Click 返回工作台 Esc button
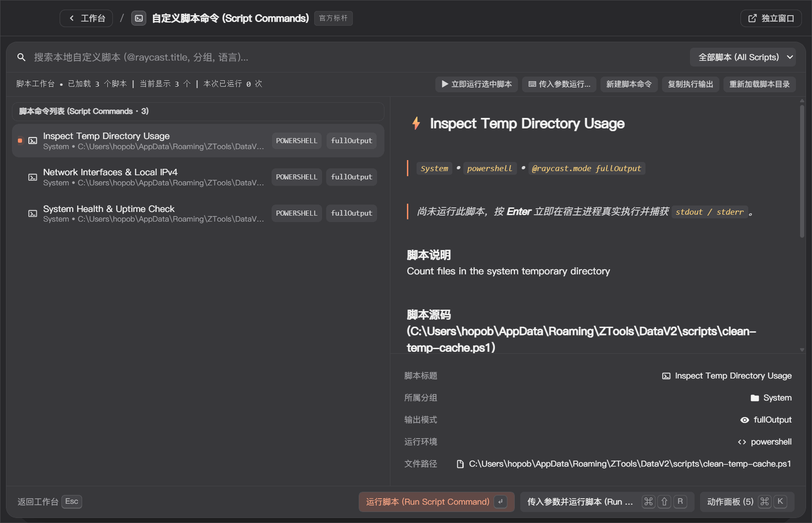812x523 pixels. tap(50, 501)
